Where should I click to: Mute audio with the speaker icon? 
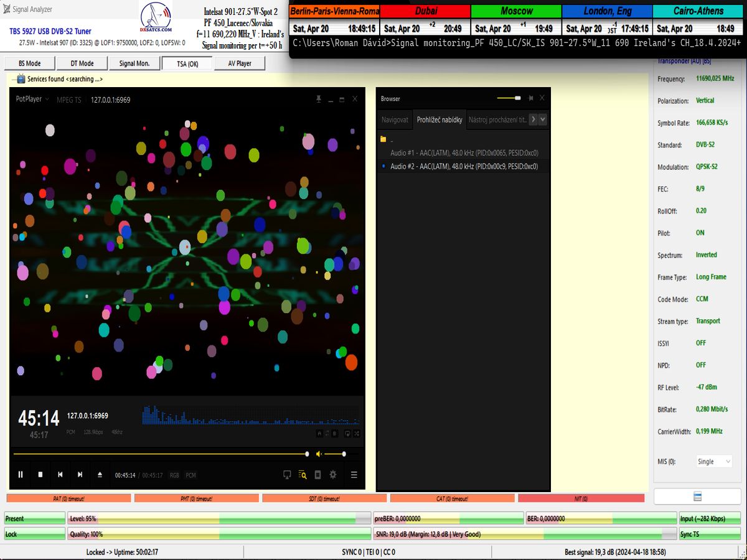(x=319, y=454)
